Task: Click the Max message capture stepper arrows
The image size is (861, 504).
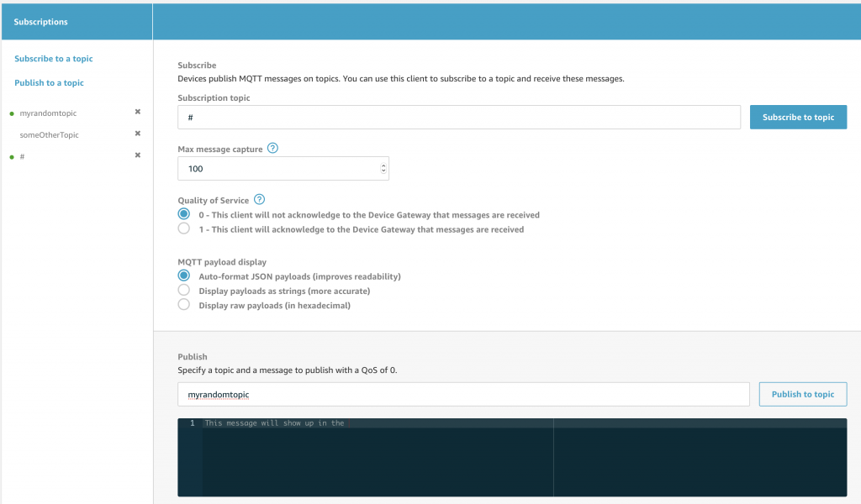Action: coord(383,168)
